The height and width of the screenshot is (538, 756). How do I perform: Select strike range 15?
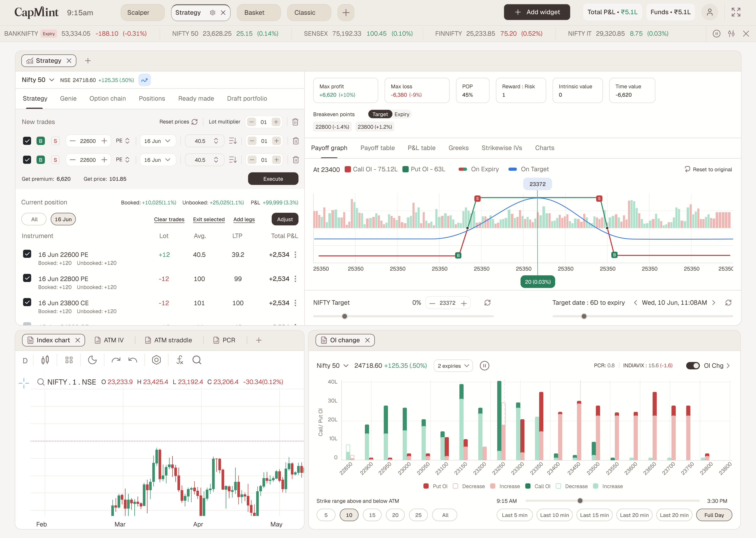tap(372, 515)
